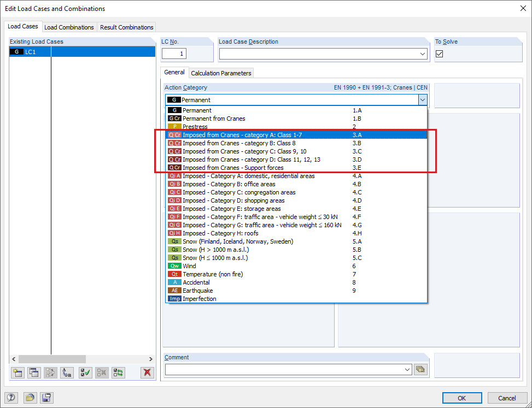Click the grayed-out flowchart toolbar icon
Screen dimensions: 532x408
tap(50, 372)
